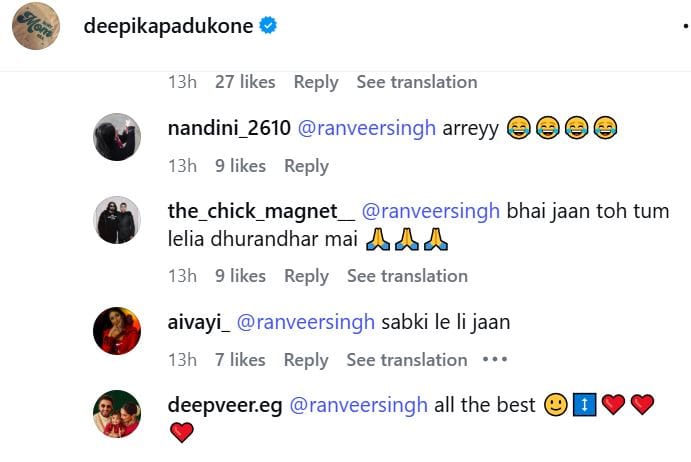This screenshot has height=462, width=691.
Task: Open deepveer.eg's profile avatar
Action: coord(117,414)
